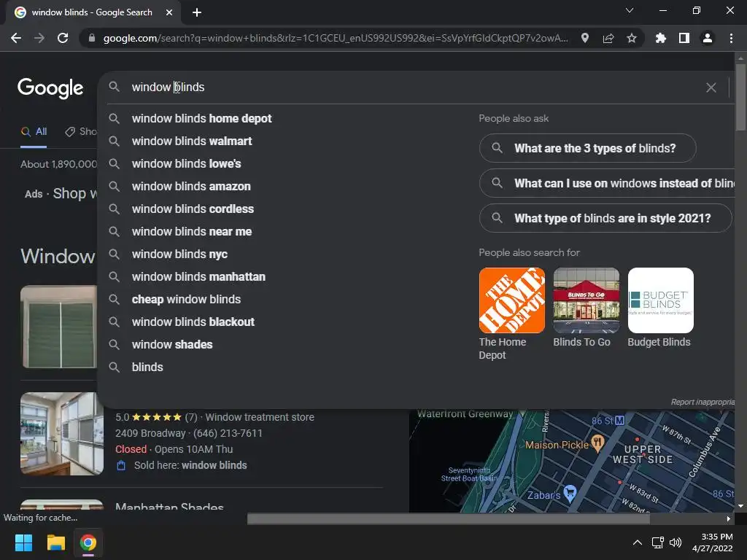Open The Home Depot logo thumbnail
Screen dimensions: 747x560
[511, 300]
